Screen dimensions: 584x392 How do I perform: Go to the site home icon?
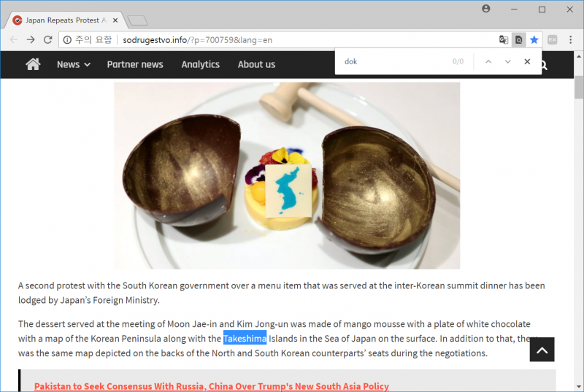(33, 64)
